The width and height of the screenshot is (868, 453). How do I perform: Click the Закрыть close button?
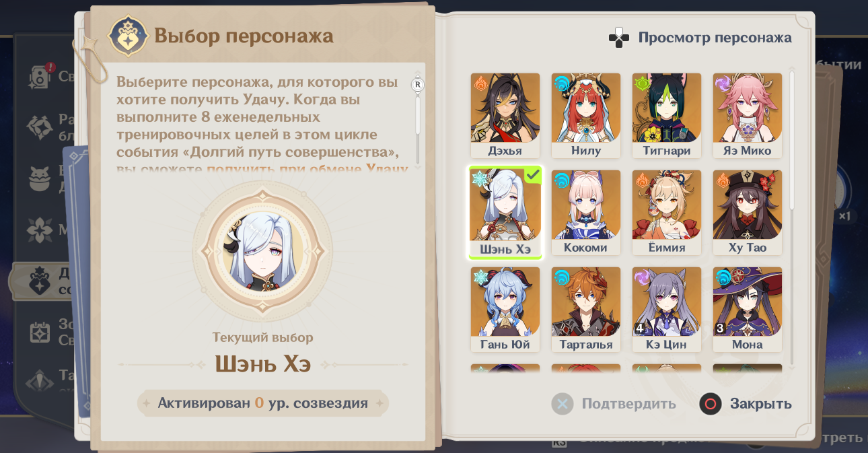(x=746, y=404)
